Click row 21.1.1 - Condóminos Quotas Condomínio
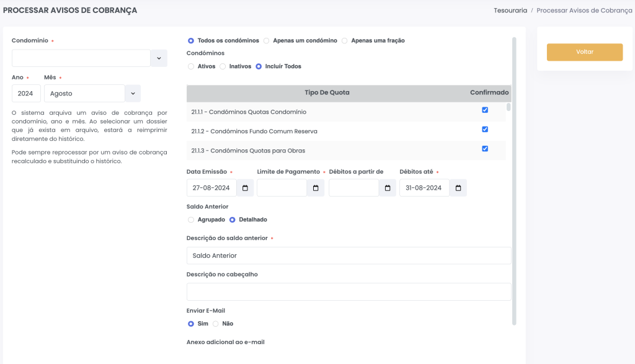 point(346,112)
